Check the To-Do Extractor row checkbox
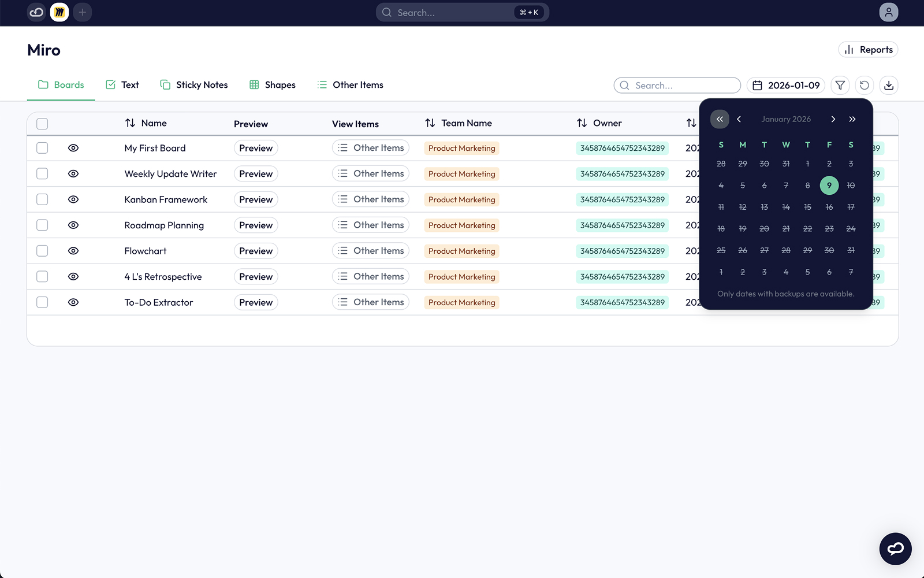 click(x=42, y=302)
